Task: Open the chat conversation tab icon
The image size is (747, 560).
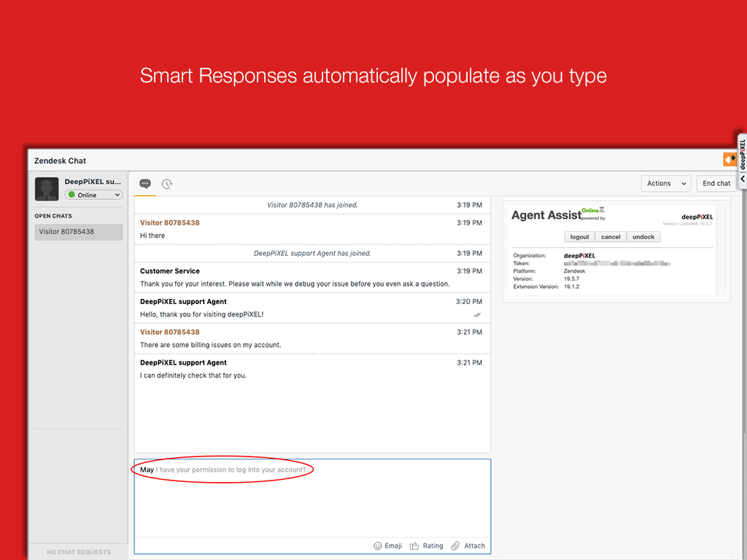Action: tap(145, 184)
